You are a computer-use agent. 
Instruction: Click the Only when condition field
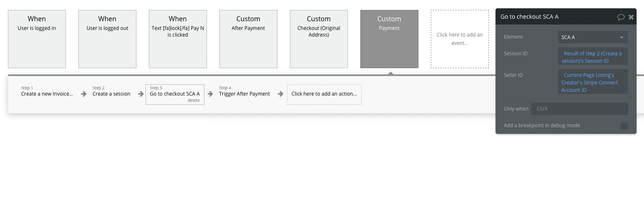point(579,109)
